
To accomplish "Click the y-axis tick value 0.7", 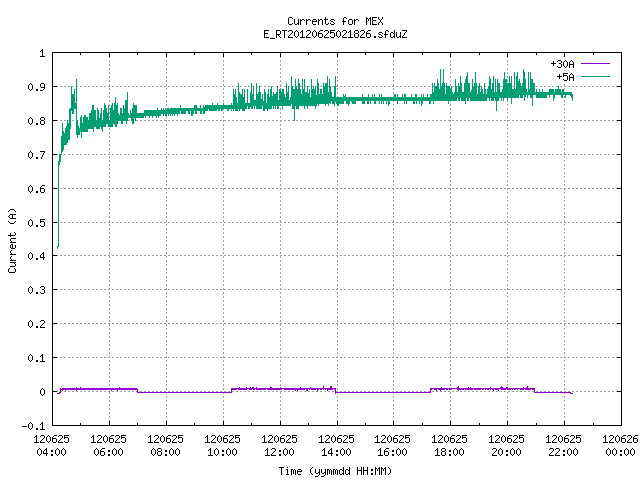I will 36,155.
